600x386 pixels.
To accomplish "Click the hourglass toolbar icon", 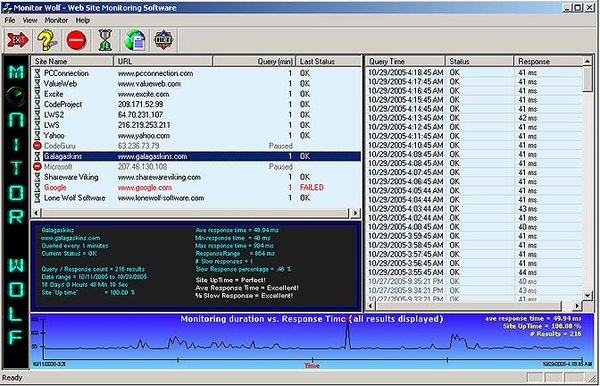I will tap(105, 40).
